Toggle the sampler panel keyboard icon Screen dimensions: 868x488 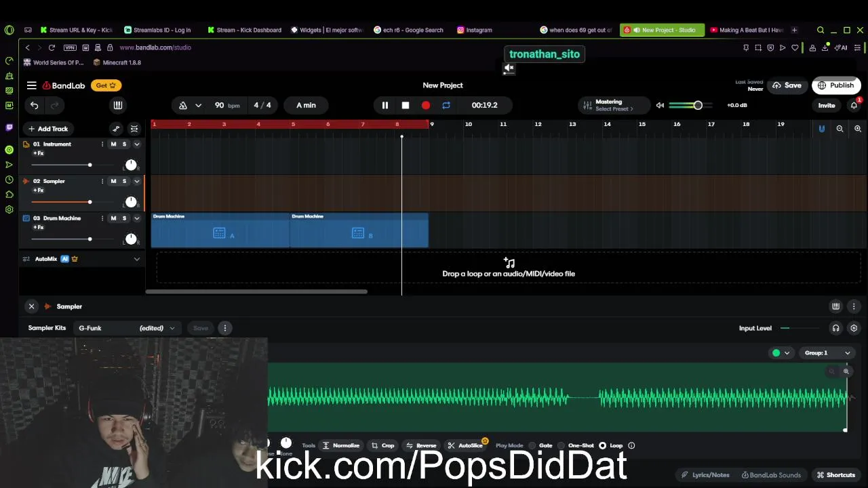pos(835,306)
